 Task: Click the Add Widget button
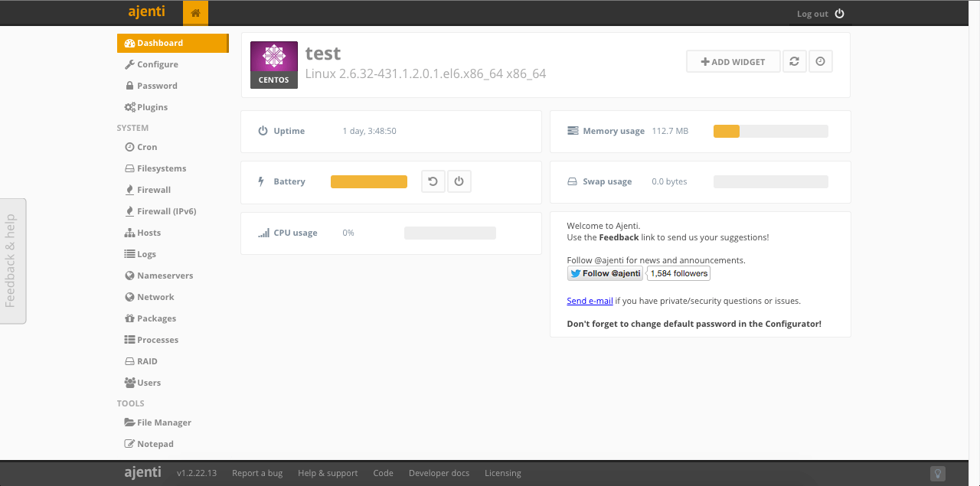click(x=733, y=62)
